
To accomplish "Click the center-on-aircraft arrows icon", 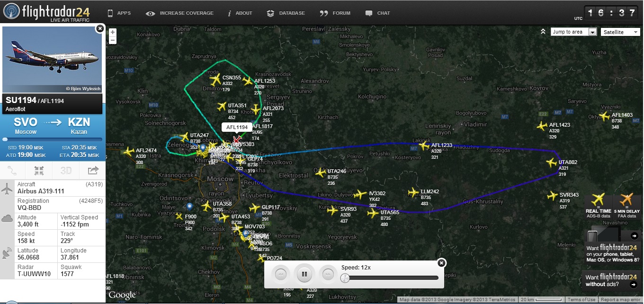I will [39, 171].
